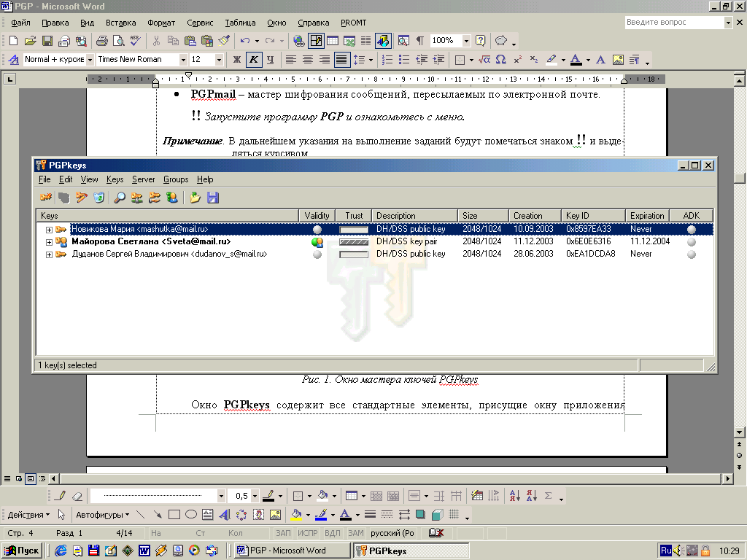747x560 pixels.
Task: Click the Пуск Start button
Action: pyautogui.click(x=22, y=551)
